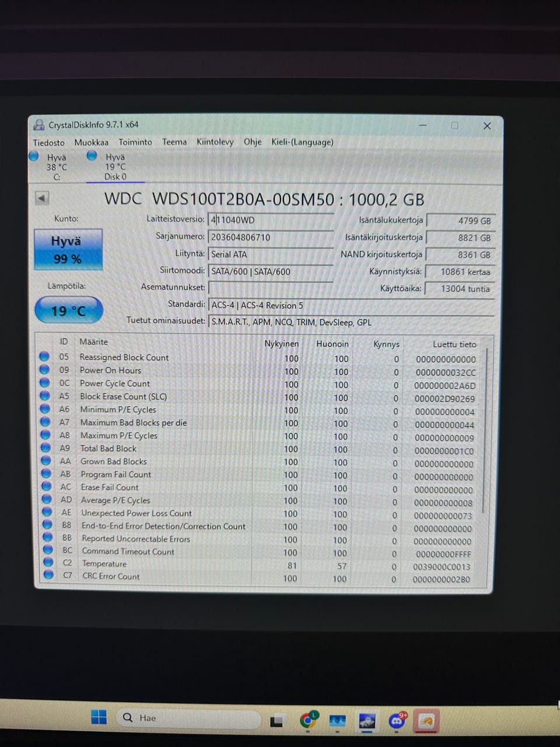Open Task View from taskbar
Image resolution: width=560 pixels, height=747 pixels.
276,721
